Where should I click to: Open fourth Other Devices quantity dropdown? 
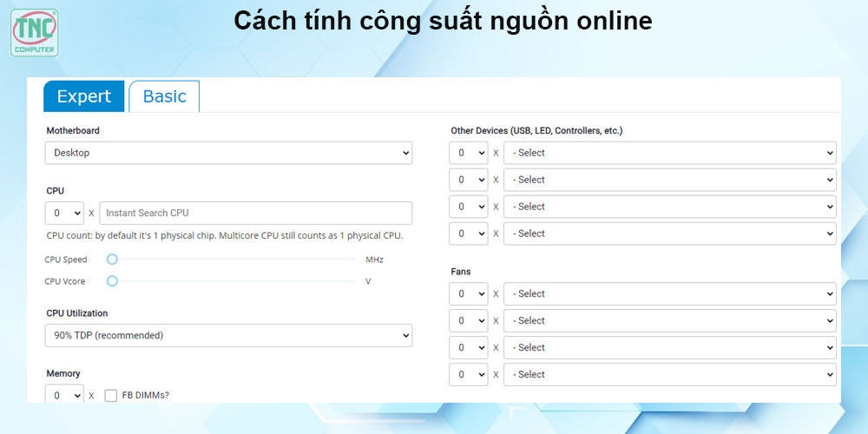point(469,233)
